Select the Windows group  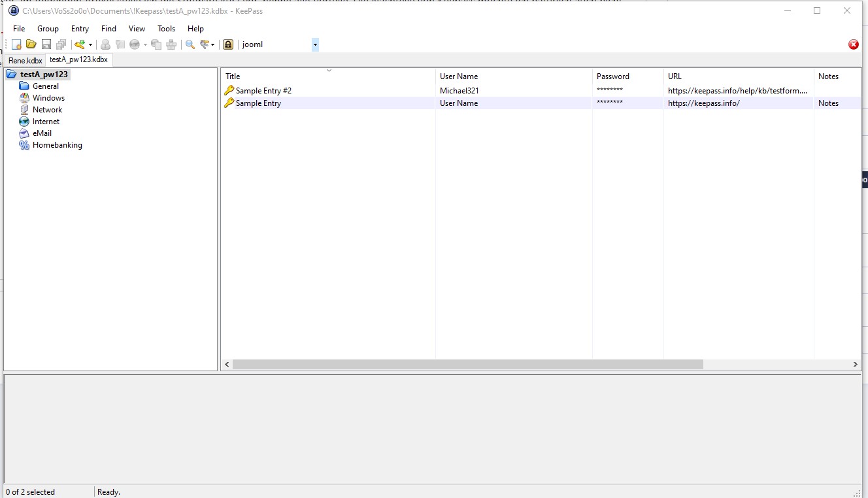(x=48, y=98)
